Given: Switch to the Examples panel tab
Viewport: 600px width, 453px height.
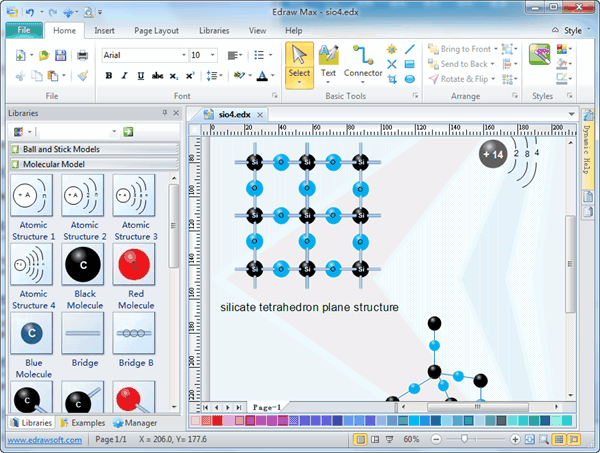Looking at the screenshot, I should 84,423.
